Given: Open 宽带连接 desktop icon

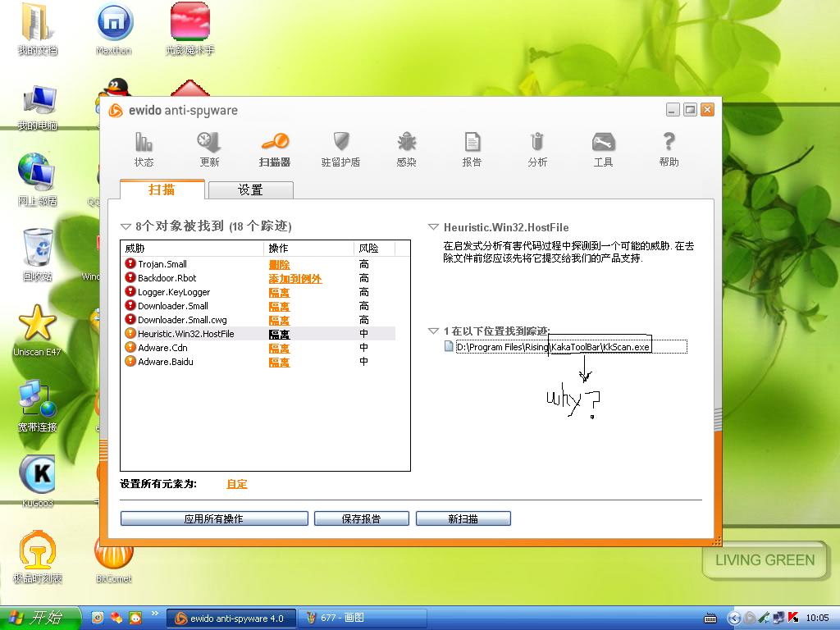Looking at the screenshot, I should (x=37, y=405).
